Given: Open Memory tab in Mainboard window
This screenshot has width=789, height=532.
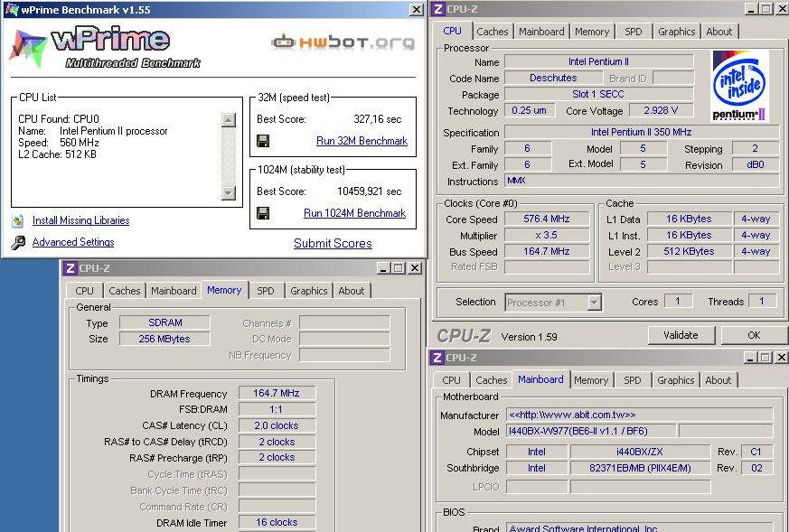Looking at the screenshot, I should 591,380.
